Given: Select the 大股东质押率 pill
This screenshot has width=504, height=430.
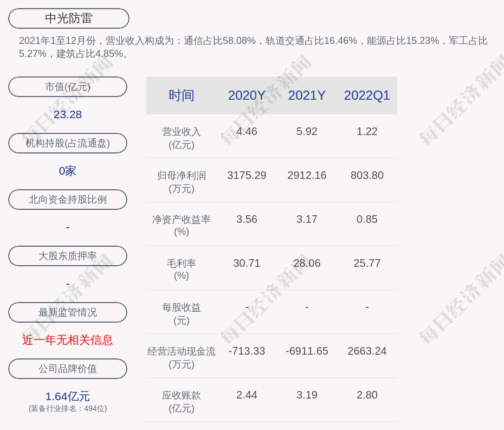Looking at the screenshot, I should pyautogui.click(x=68, y=256).
